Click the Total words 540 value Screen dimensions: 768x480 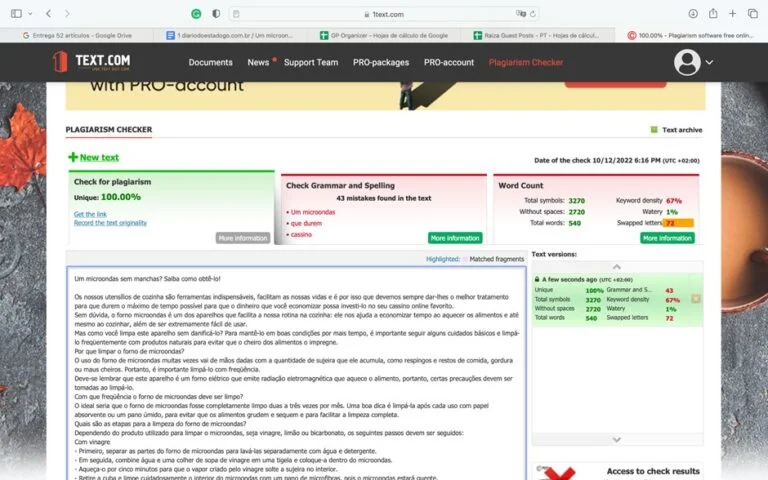point(575,223)
